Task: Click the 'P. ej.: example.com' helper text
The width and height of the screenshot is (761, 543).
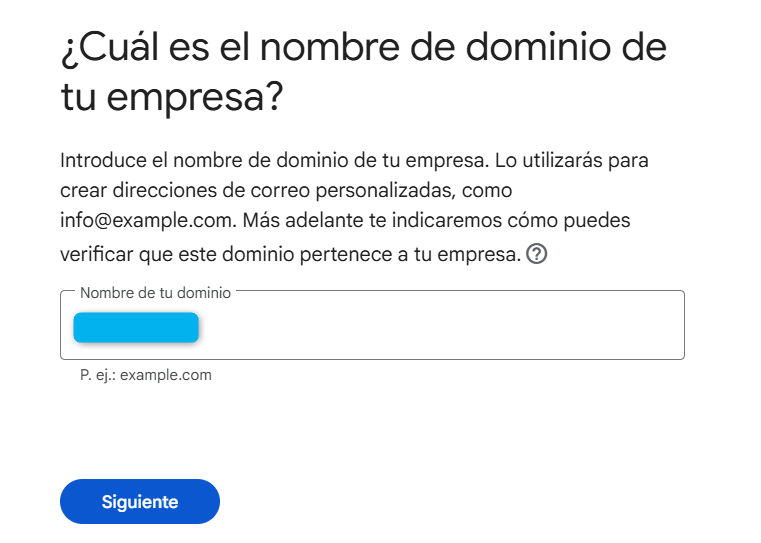Action: click(146, 375)
